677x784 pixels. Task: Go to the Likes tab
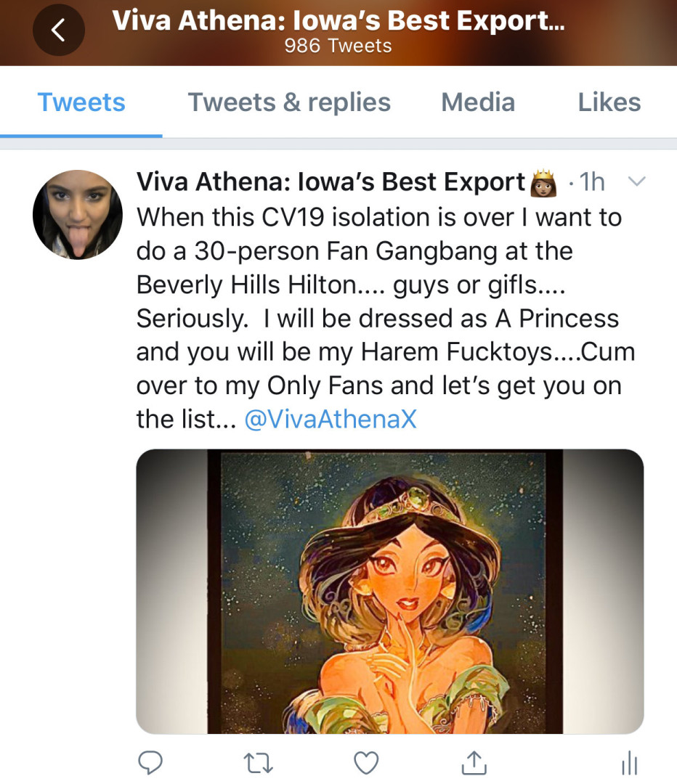pyautogui.click(x=609, y=102)
